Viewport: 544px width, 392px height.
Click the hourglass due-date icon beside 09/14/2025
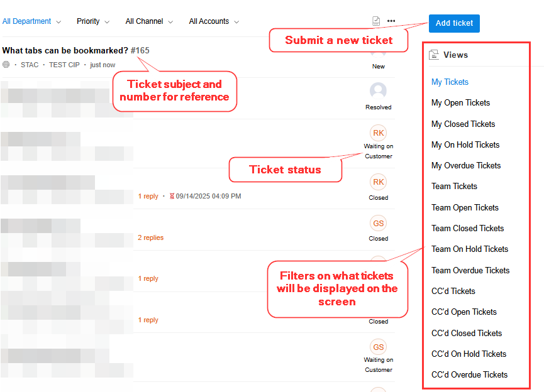172,197
